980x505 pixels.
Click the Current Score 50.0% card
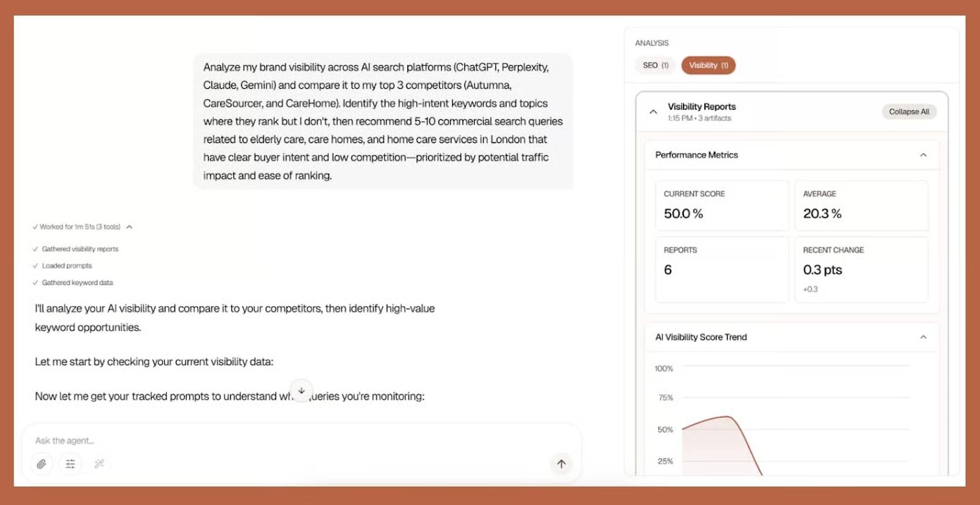click(x=722, y=206)
